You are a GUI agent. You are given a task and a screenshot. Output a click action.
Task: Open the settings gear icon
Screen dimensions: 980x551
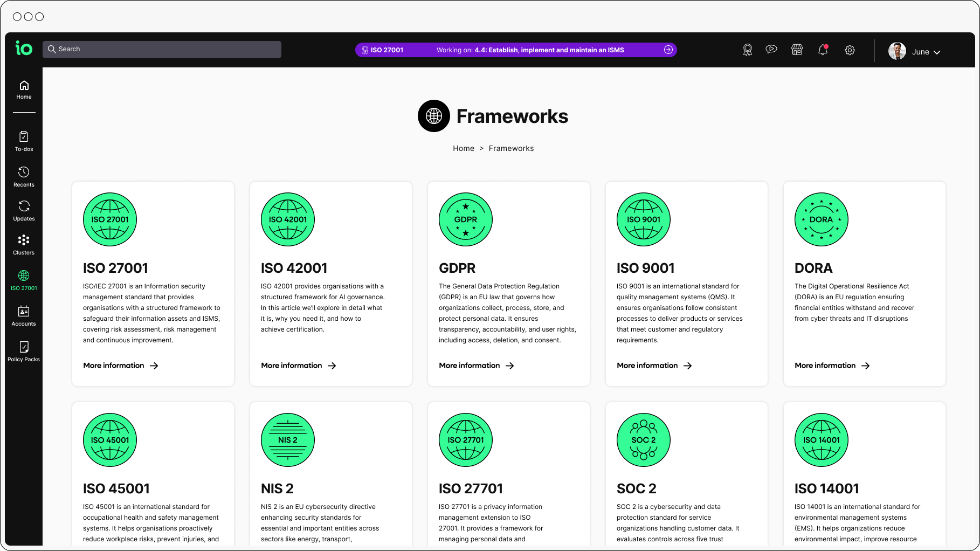850,50
